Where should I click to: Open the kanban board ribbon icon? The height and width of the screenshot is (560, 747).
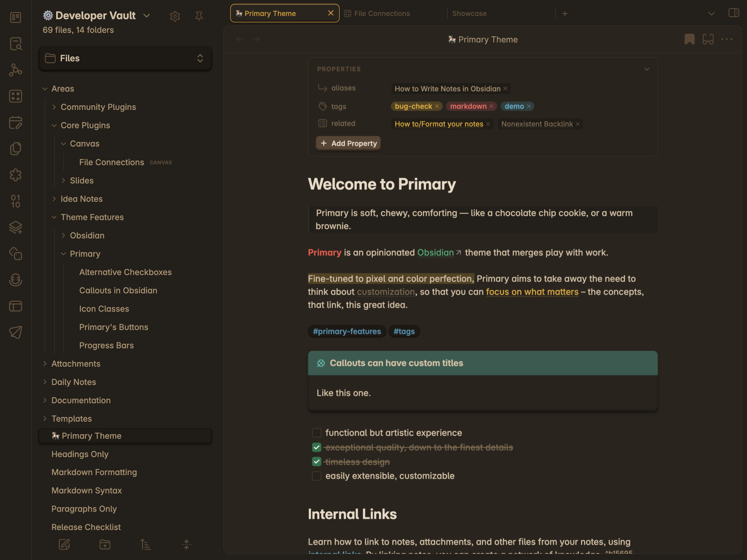tap(15, 17)
